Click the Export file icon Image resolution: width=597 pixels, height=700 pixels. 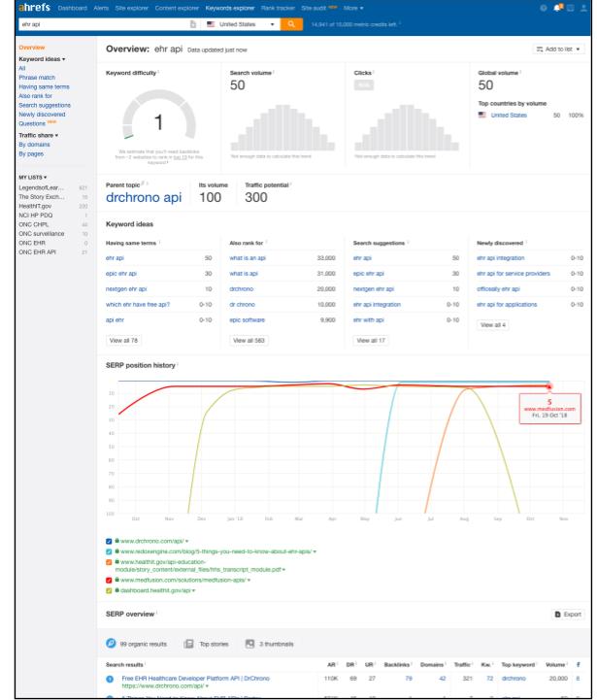pos(557,615)
